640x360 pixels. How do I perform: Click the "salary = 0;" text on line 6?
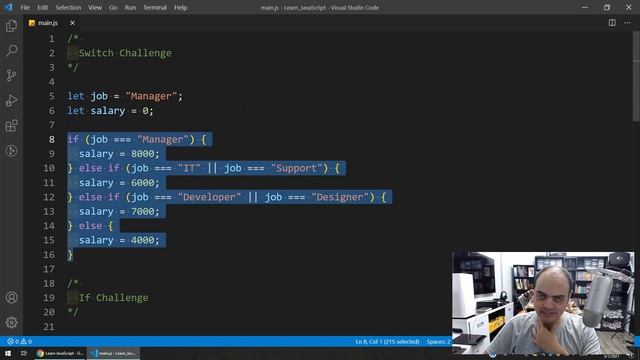click(x=122, y=111)
